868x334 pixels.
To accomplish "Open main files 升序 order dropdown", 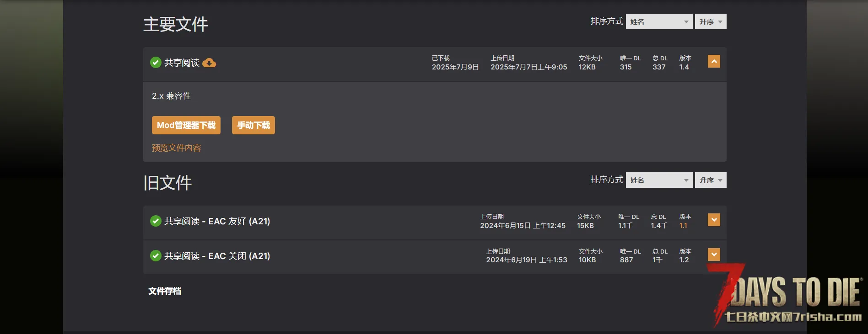I will pyautogui.click(x=711, y=21).
